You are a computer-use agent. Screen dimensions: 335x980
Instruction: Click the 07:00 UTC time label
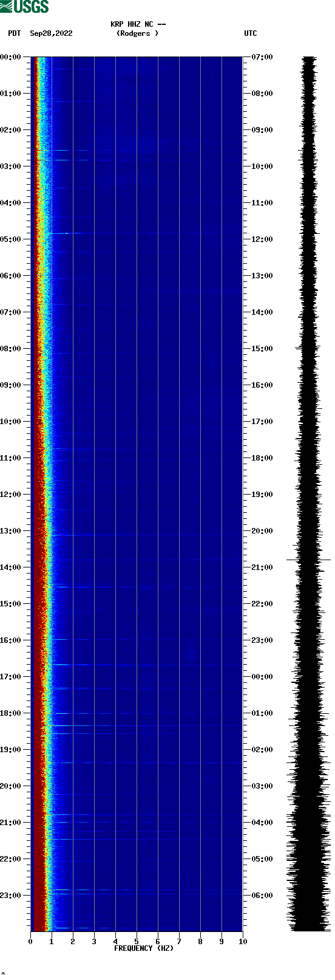click(x=262, y=57)
